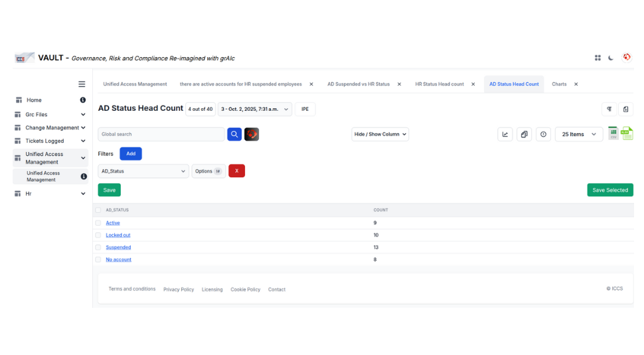Image resolution: width=644 pixels, height=355 pixels.
Task: Open Cookie Policy footer link
Action: pyautogui.click(x=245, y=289)
